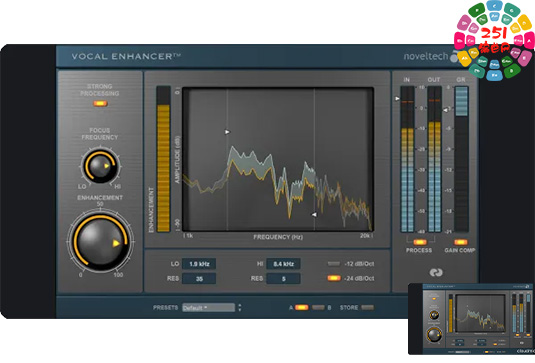Open the Presets dropdown showing Default

tap(208, 308)
